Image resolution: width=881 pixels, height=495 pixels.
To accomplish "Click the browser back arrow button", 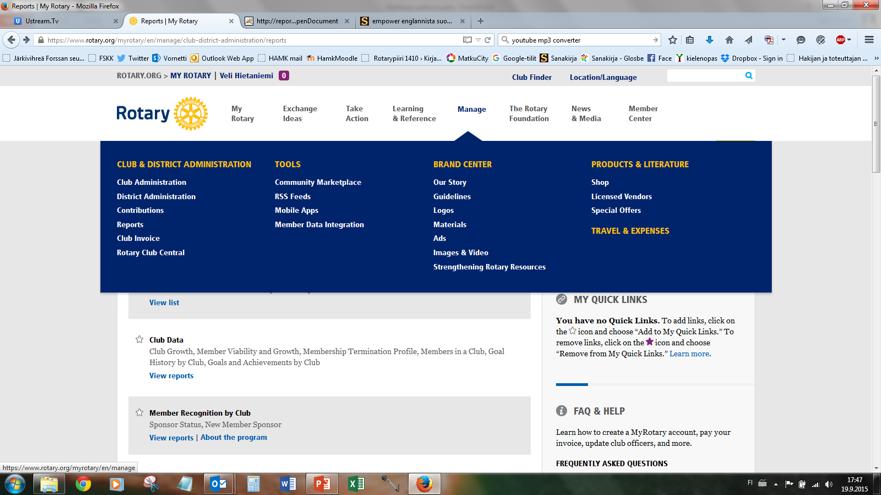I will (11, 40).
